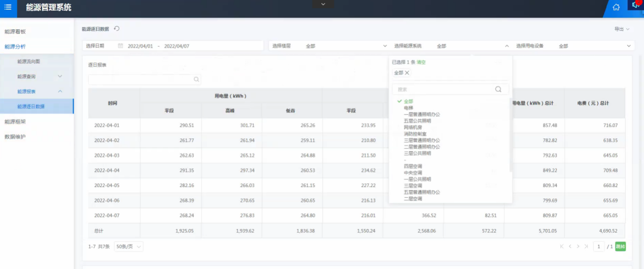The image size is (644, 269).
Task: Open the alarm notification speaker icon
Action: (x=635, y=5)
